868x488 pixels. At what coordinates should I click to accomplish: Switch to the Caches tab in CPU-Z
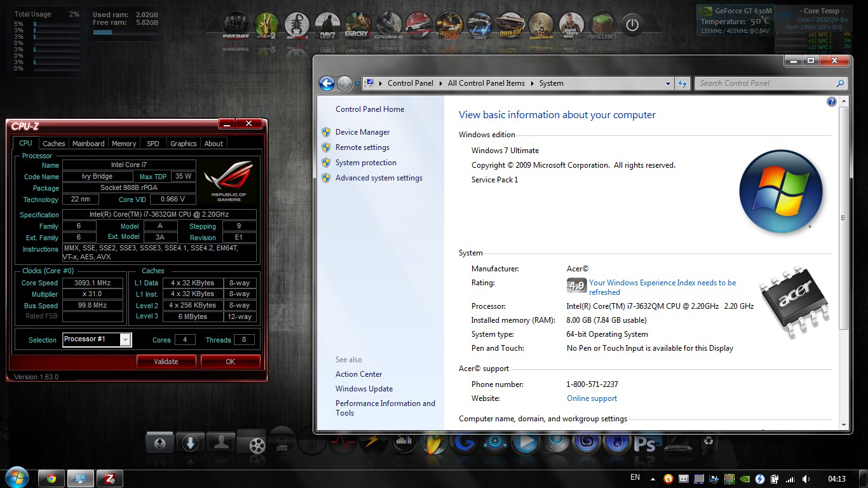click(x=54, y=144)
